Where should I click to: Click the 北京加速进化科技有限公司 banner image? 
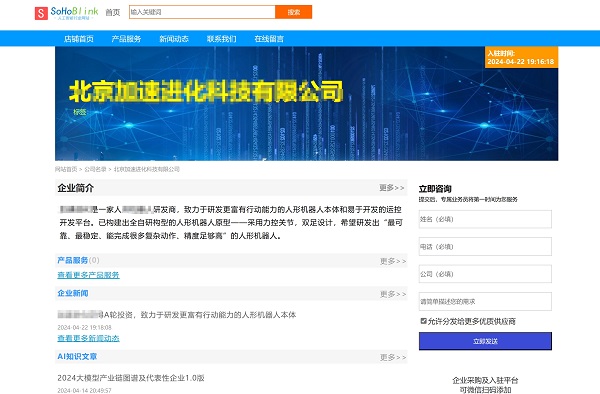click(x=307, y=103)
